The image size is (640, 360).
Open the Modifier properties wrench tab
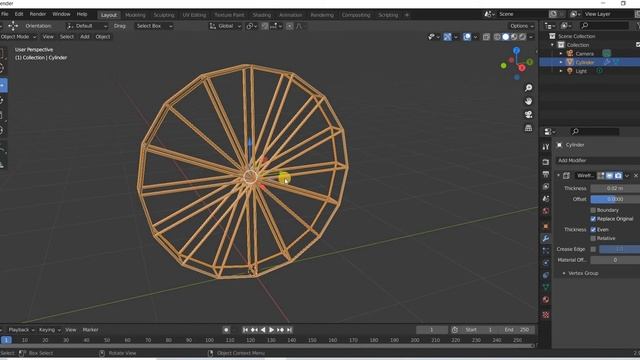[546, 238]
